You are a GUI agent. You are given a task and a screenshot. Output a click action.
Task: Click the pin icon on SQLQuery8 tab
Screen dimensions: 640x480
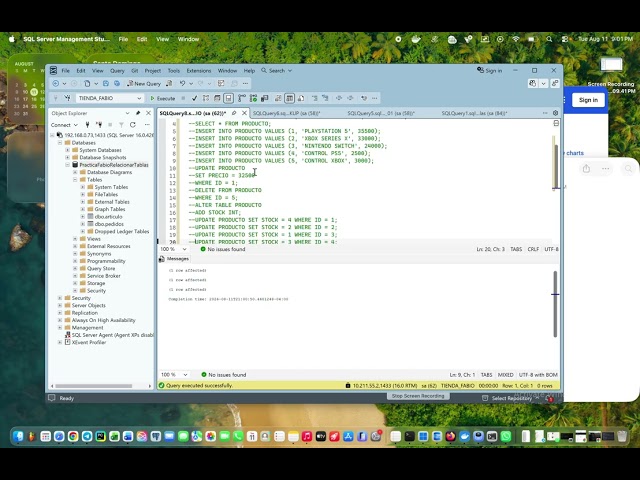(234, 113)
